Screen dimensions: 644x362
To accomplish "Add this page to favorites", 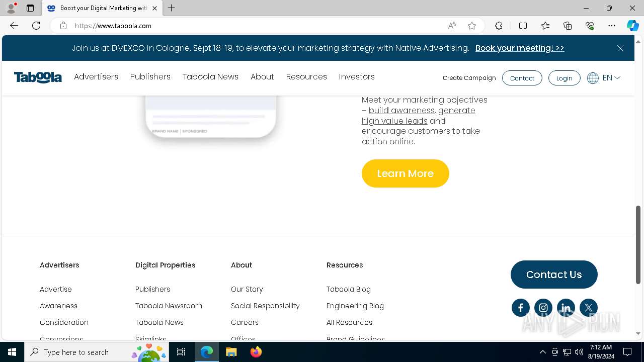I will 472,26.
